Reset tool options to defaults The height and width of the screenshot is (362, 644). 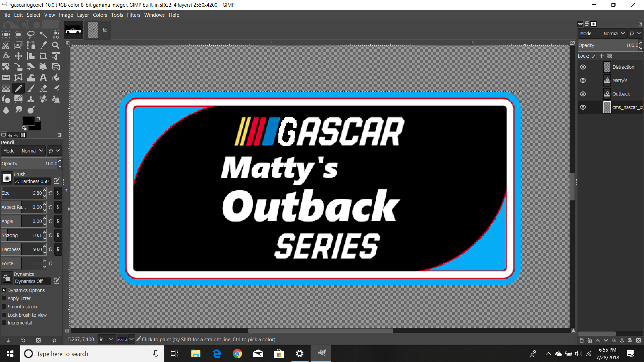(54, 341)
